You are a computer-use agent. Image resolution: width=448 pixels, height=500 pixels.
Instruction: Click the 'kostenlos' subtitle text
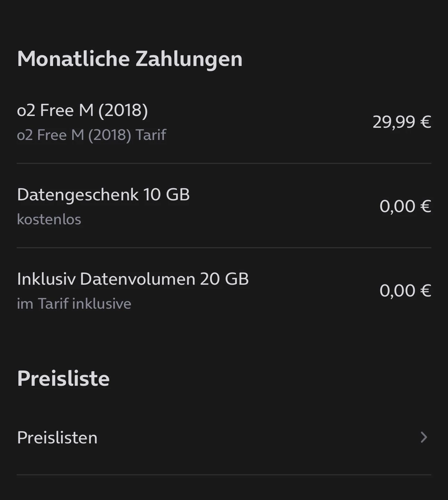click(49, 219)
